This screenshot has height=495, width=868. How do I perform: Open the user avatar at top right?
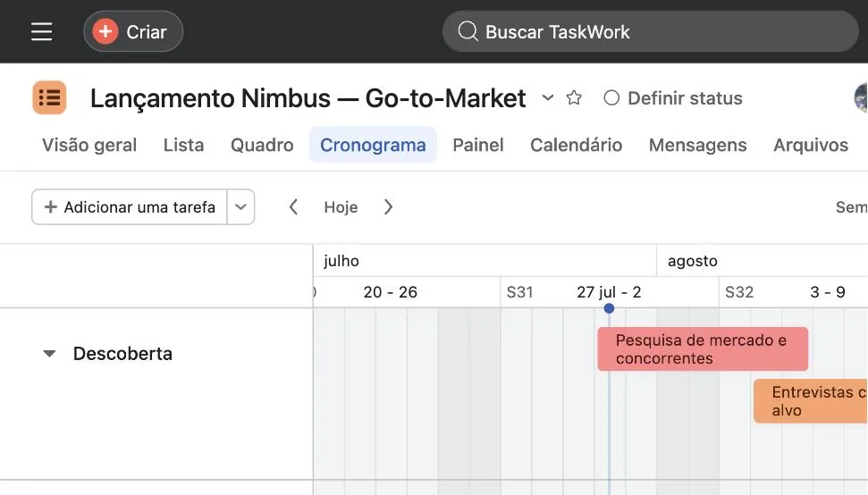[x=861, y=98]
